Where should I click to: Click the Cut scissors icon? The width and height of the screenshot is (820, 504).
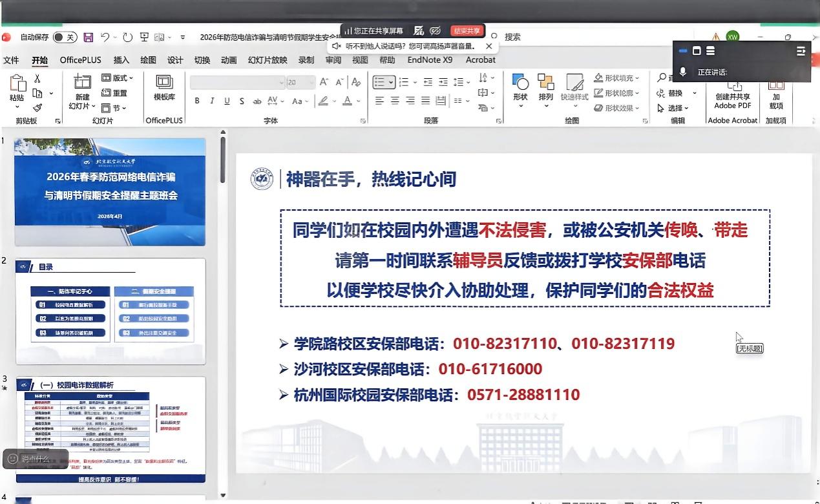click(37, 79)
